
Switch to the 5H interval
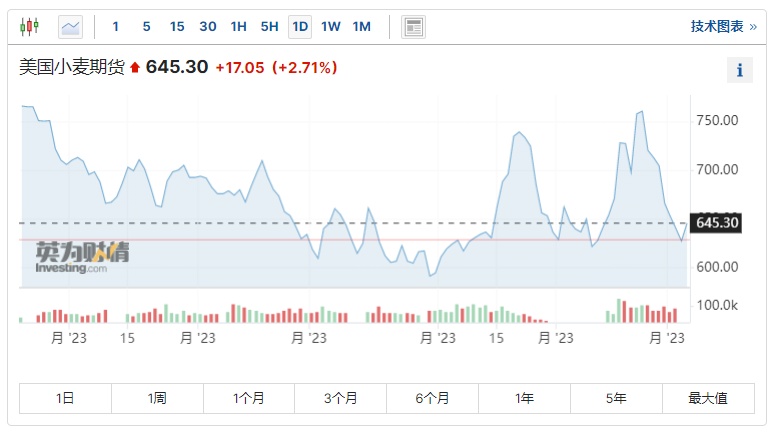(x=269, y=26)
